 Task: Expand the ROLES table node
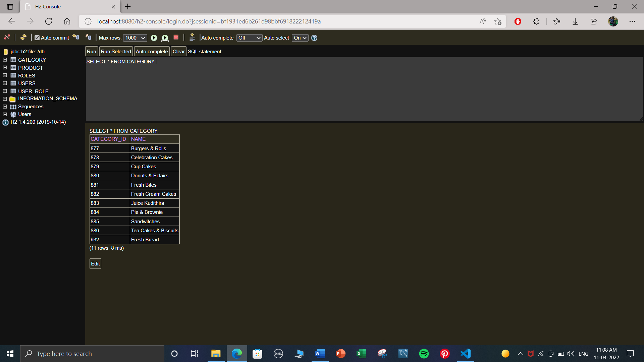coord(5,75)
